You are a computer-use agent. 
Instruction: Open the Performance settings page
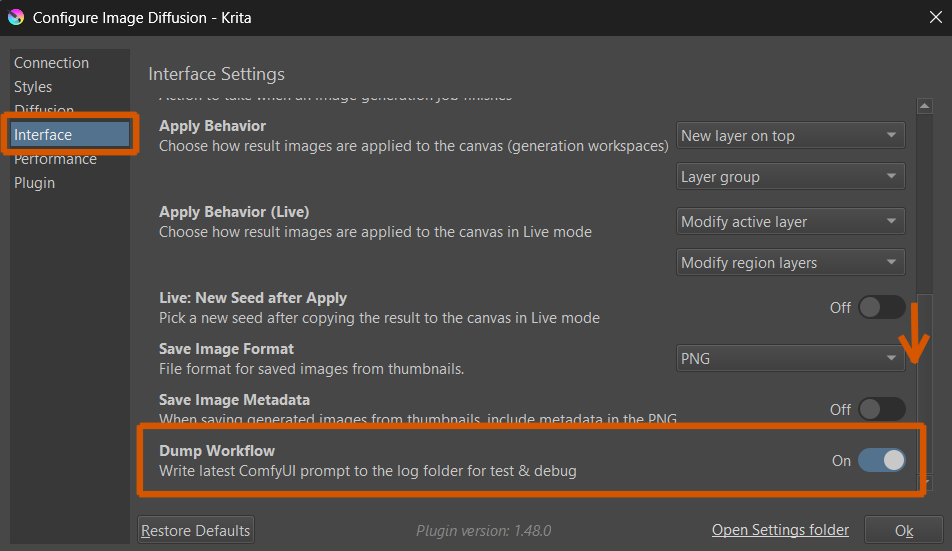[x=55, y=159]
